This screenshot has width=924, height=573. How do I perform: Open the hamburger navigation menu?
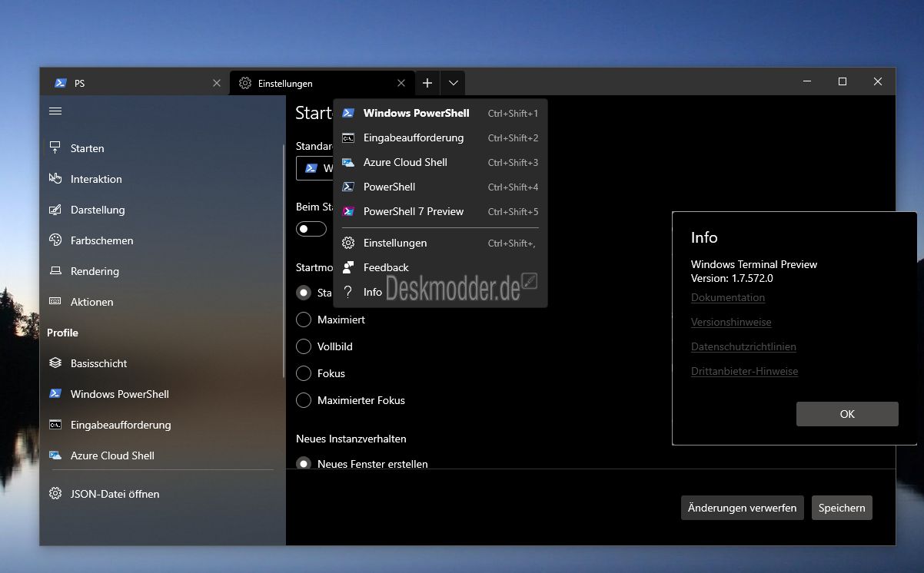tap(55, 111)
